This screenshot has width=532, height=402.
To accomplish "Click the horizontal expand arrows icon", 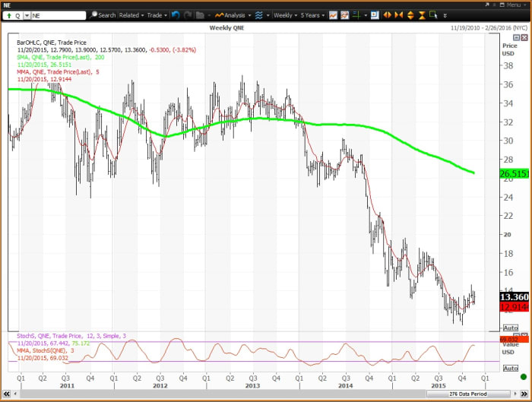I will pyautogui.click(x=388, y=14).
